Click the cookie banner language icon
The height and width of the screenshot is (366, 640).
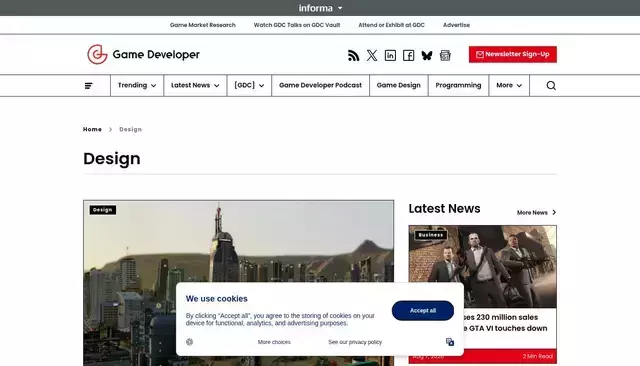tap(450, 342)
